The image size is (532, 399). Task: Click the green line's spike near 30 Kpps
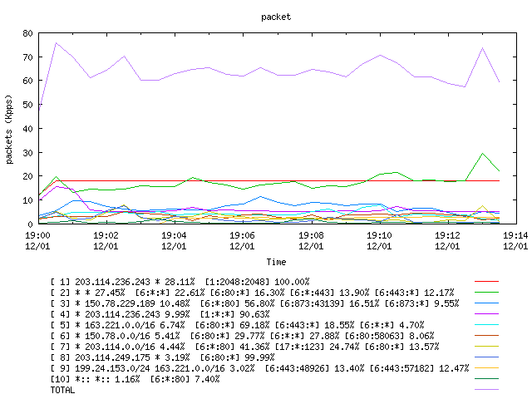(482, 153)
